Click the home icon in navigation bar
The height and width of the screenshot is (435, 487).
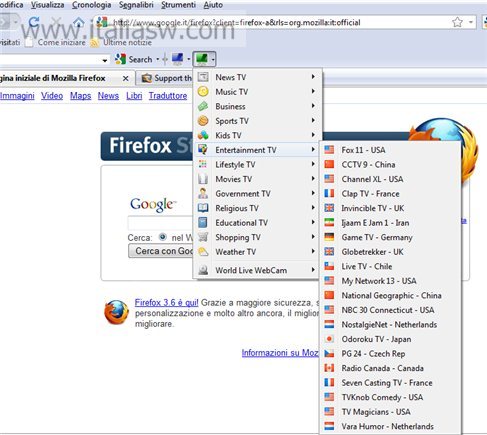pos(79,22)
